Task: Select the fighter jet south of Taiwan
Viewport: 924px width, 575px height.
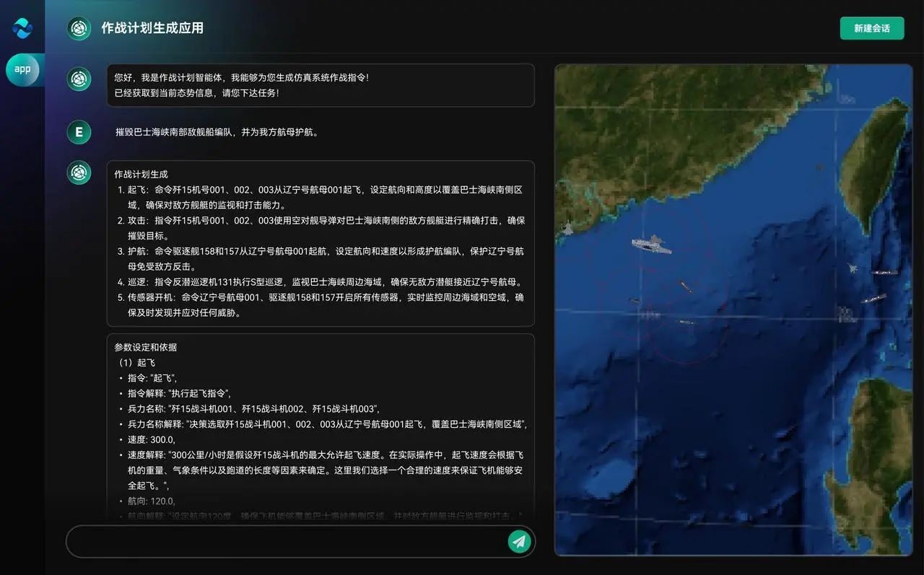Action: [x=853, y=268]
